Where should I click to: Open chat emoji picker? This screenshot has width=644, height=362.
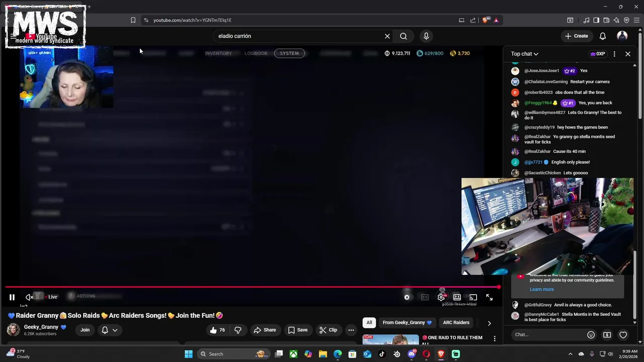[591, 335]
